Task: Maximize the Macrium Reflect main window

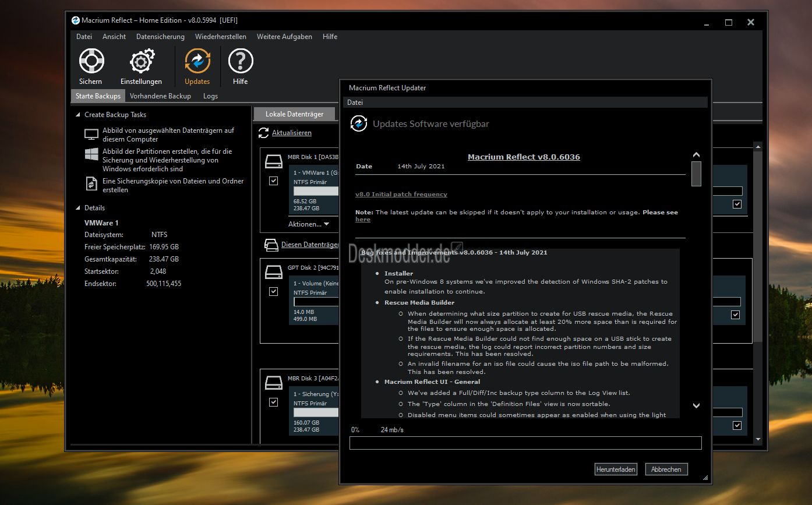Action: (x=729, y=22)
